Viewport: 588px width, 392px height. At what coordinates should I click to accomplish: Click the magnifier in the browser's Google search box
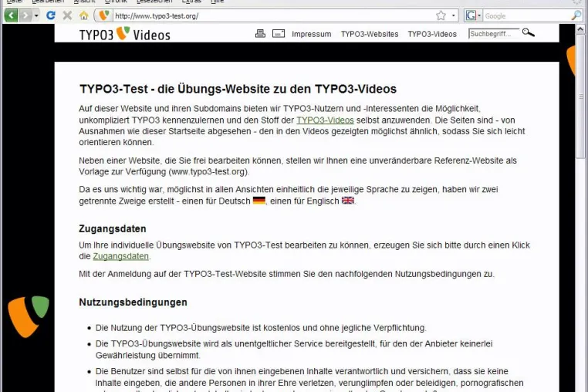point(576,15)
